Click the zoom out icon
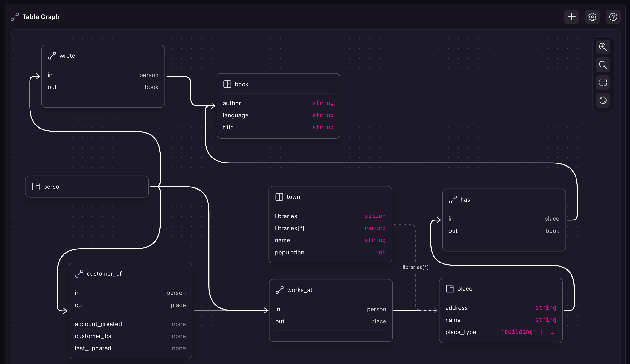Screen dimensions: 630x364 point(603,65)
